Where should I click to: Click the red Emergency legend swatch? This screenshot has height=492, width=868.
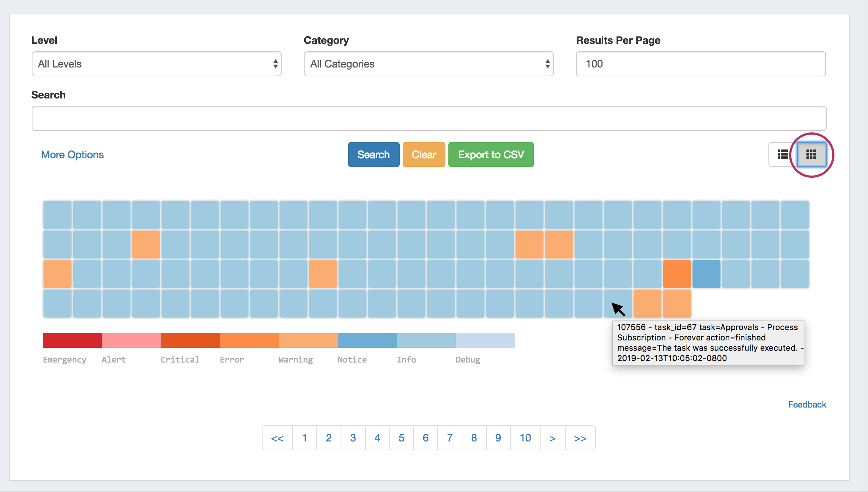(72, 340)
